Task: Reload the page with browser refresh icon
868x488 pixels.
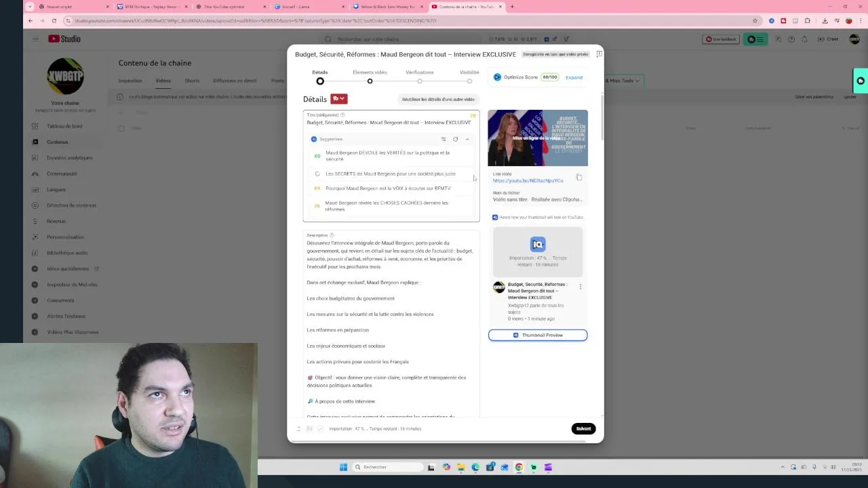Action: pos(54,20)
